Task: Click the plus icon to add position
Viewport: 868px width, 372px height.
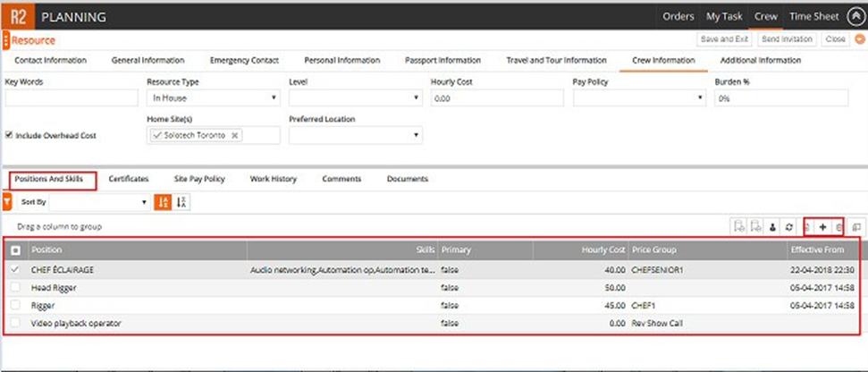Action: coord(822,228)
